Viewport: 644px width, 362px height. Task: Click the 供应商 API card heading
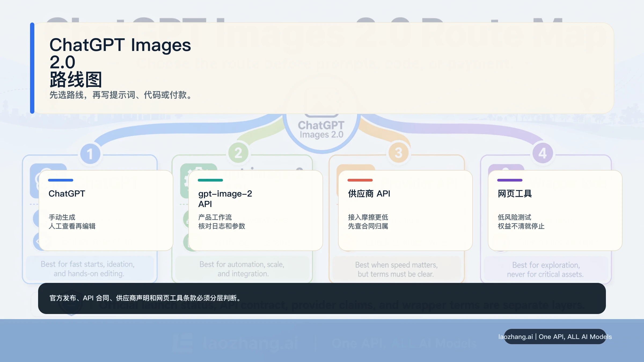369,194
